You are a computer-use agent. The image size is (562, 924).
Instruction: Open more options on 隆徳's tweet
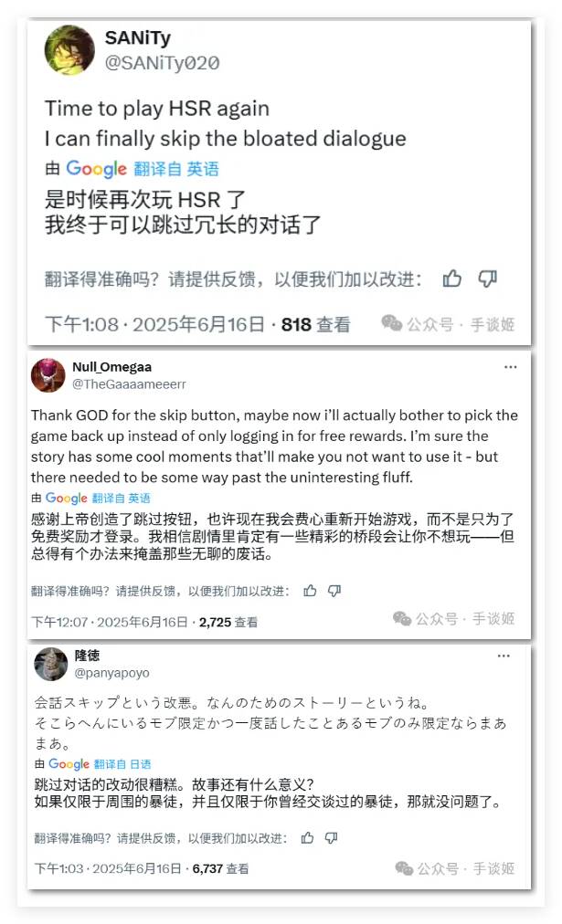pyautogui.click(x=504, y=656)
